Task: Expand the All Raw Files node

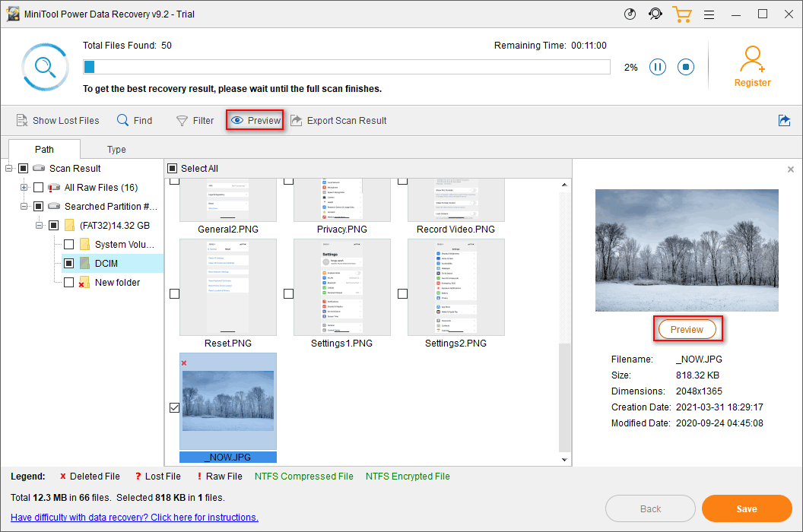Action: tap(24, 188)
